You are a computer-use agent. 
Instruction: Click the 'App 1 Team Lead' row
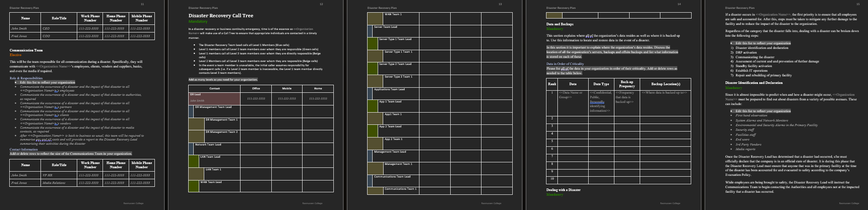point(440,106)
